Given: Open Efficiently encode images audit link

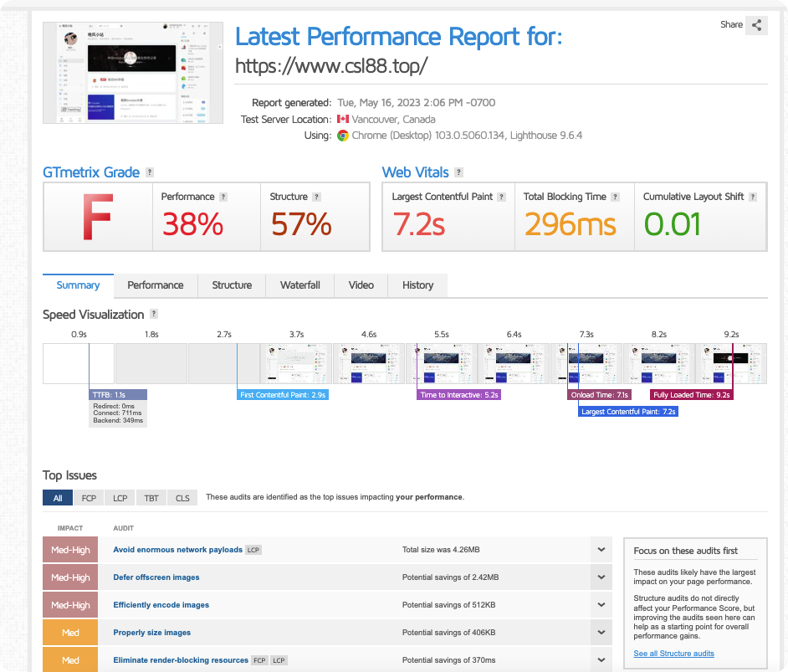Looking at the screenshot, I should coord(161,605).
